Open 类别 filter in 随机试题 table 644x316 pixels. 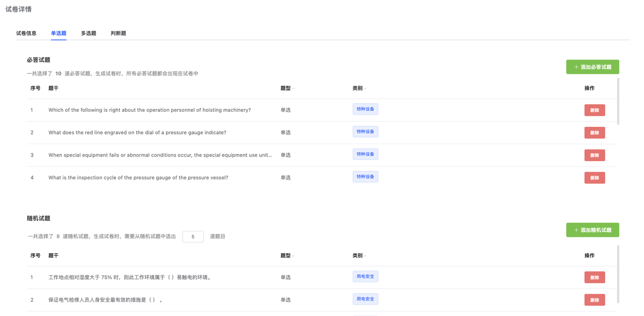(x=365, y=256)
